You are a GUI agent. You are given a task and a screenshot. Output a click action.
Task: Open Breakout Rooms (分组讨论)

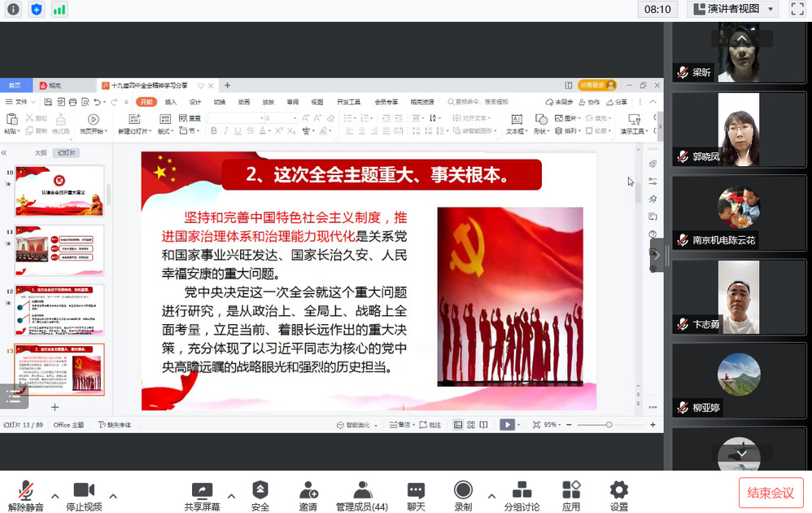tap(522, 493)
